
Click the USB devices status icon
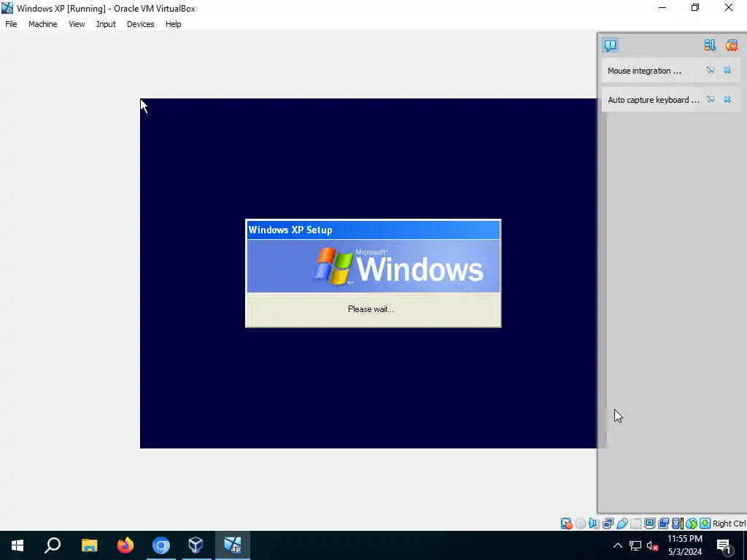click(622, 524)
